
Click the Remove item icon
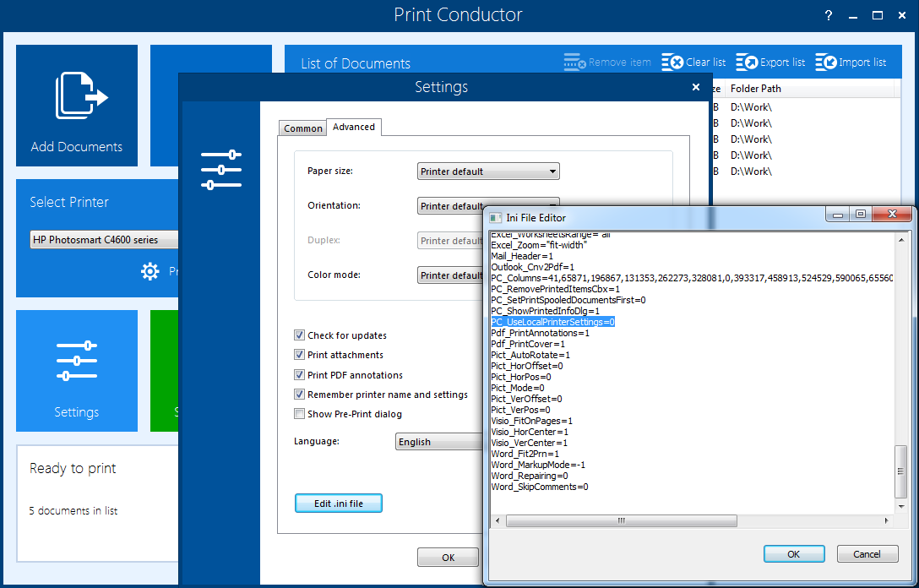(574, 63)
